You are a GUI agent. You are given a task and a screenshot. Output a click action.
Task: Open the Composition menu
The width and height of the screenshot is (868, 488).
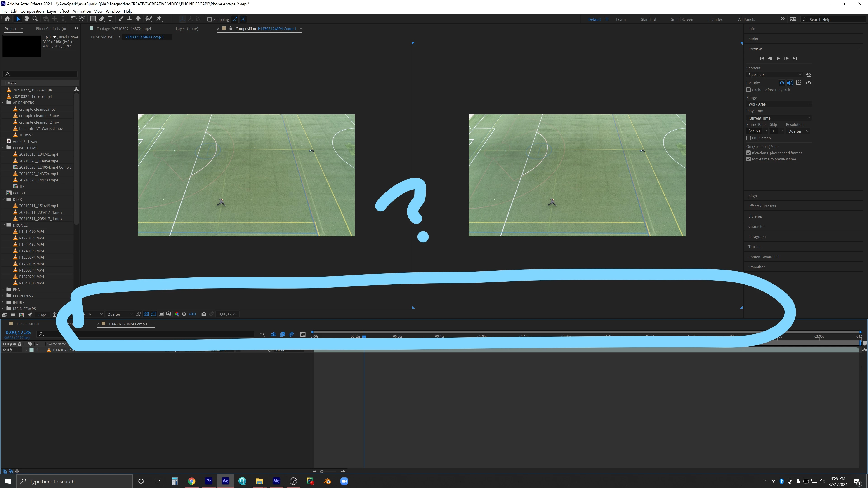(x=32, y=11)
